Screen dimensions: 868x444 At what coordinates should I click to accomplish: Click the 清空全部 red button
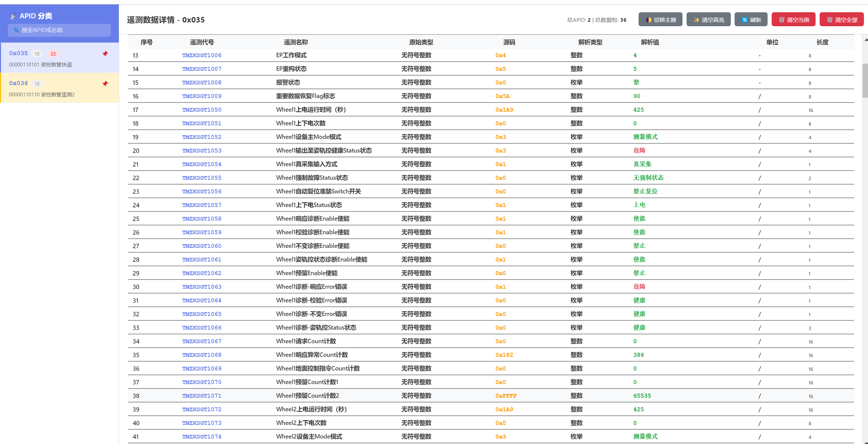(x=841, y=20)
